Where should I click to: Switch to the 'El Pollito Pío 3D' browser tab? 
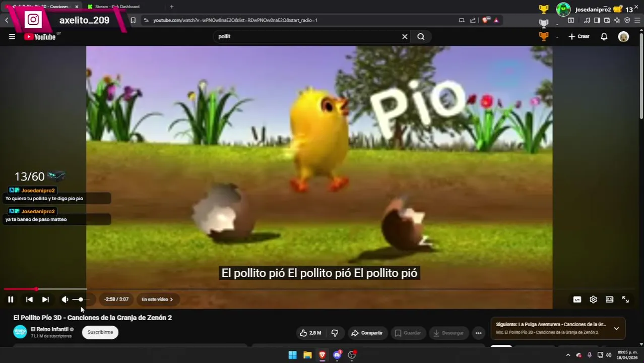[x=41, y=7]
